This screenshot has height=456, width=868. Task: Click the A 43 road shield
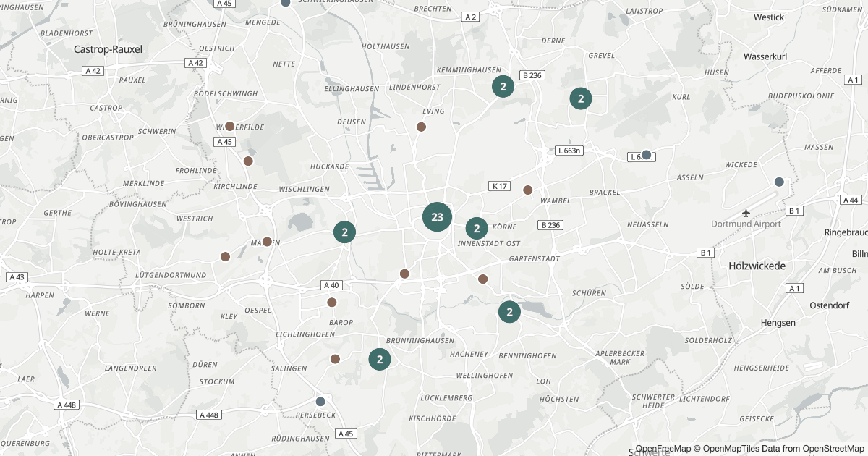pyautogui.click(x=16, y=277)
